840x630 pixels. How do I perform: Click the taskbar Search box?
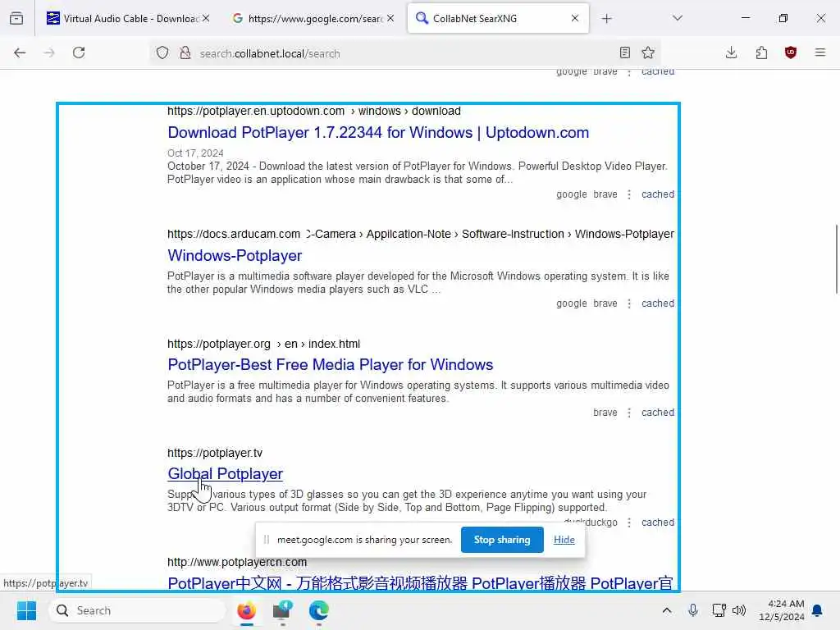[137, 610]
